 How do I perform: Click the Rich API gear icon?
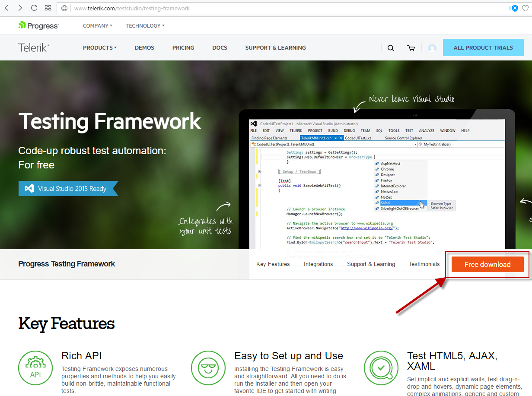pyautogui.click(x=35, y=367)
